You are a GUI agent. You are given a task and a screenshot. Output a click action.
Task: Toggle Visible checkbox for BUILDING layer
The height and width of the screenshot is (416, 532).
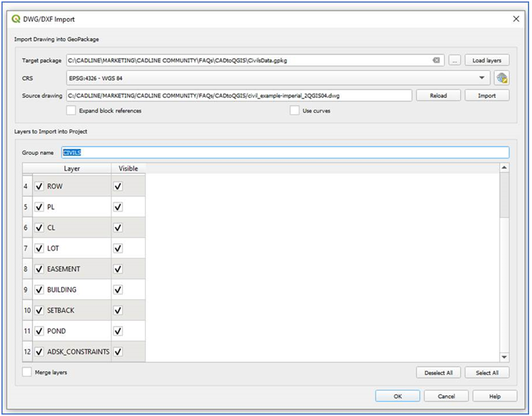(x=118, y=290)
